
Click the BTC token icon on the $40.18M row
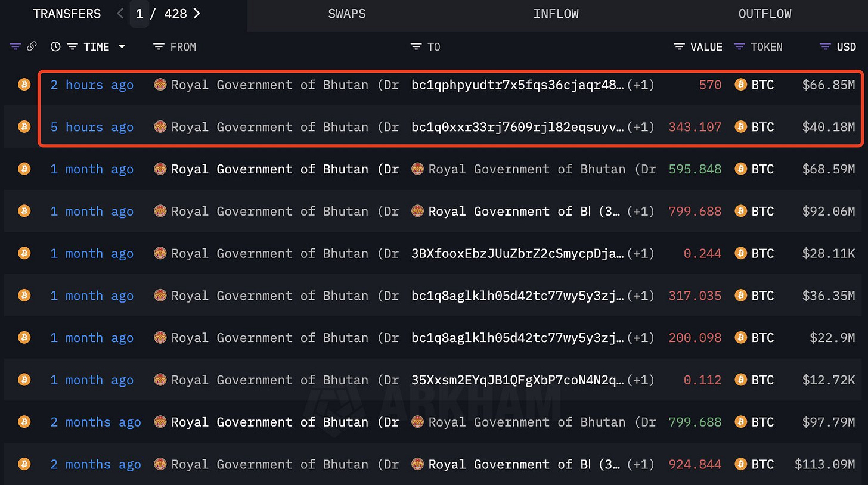click(x=740, y=126)
